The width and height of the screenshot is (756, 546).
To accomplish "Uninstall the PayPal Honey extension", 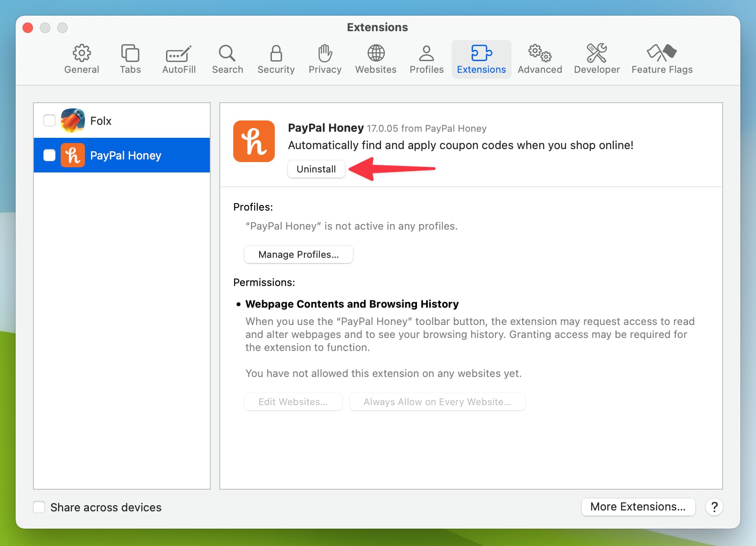I will pyautogui.click(x=316, y=169).
